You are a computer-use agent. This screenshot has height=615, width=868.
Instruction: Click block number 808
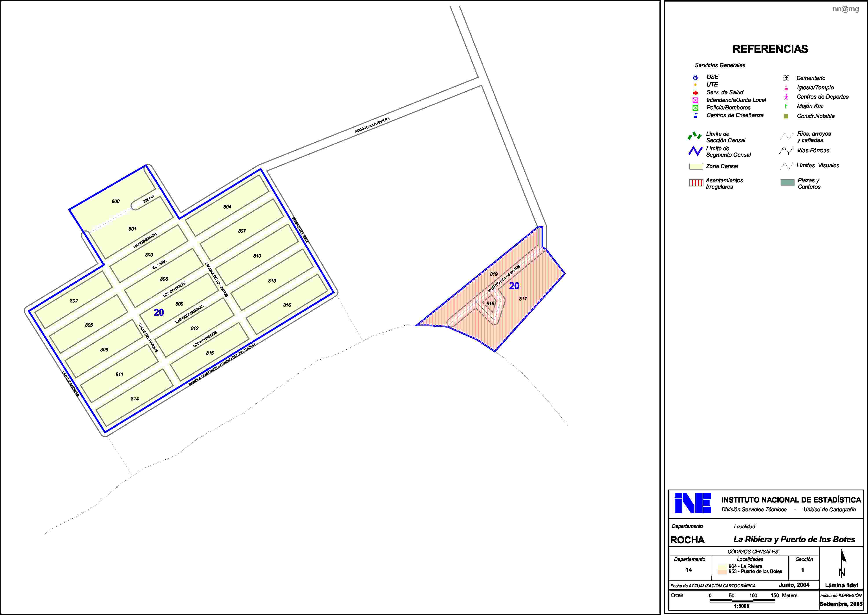click(x=104, y=350)
